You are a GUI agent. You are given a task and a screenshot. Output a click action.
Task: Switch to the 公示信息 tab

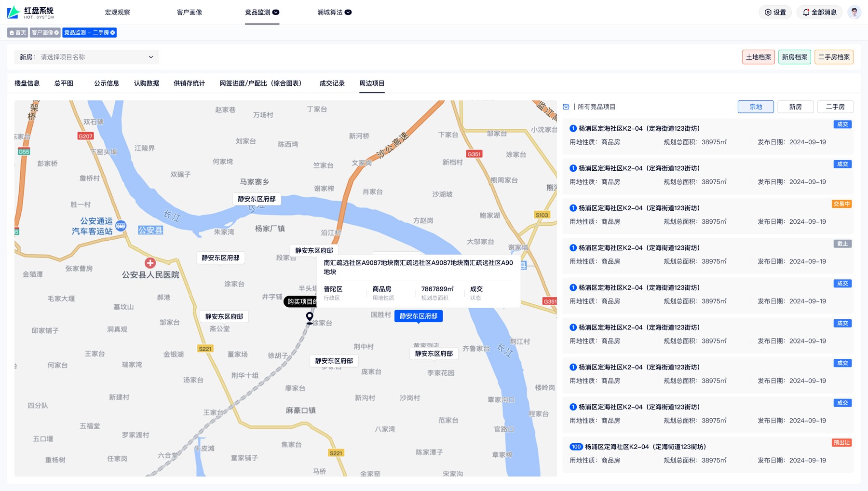tap(107, 83)
